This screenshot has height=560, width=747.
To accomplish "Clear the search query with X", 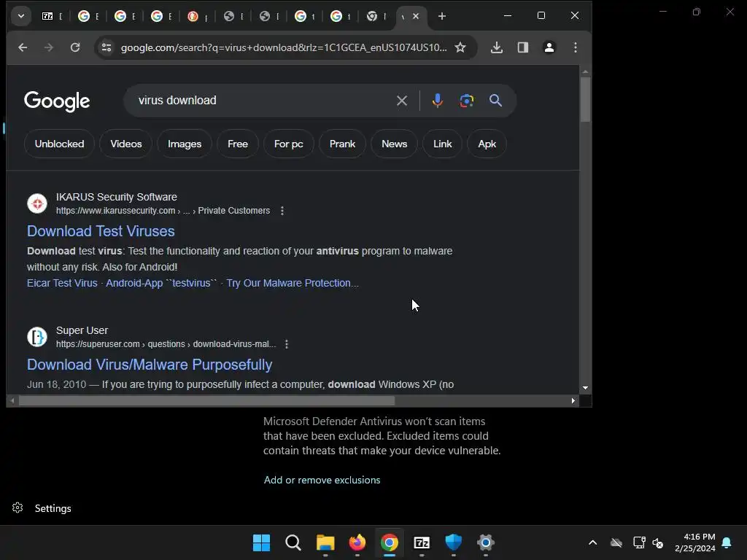I will (402, 101).
